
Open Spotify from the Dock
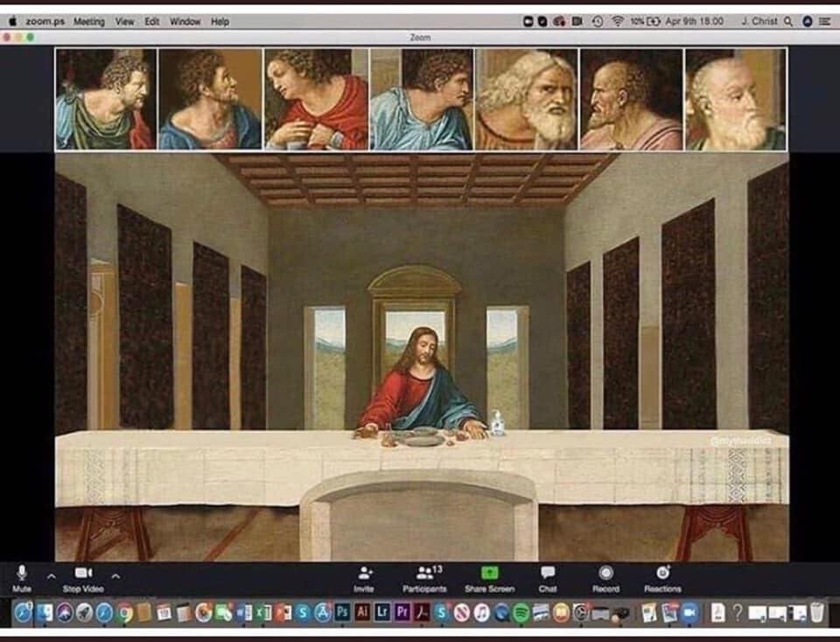[521, 612]
